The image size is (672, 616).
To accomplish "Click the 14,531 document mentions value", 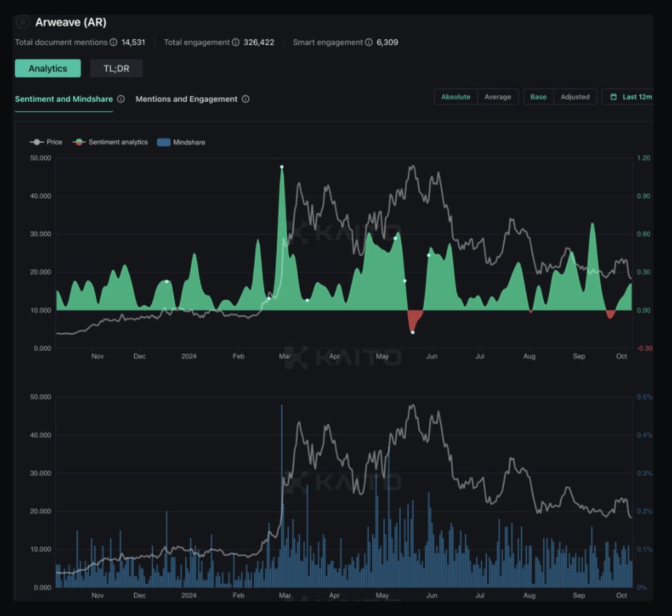I will pos(133,42).
